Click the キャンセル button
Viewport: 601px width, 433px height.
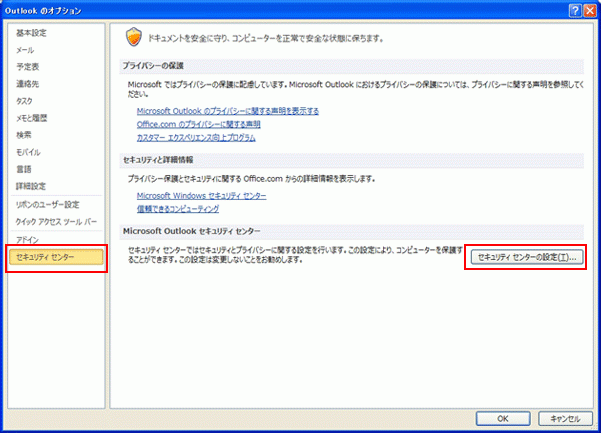565,418
